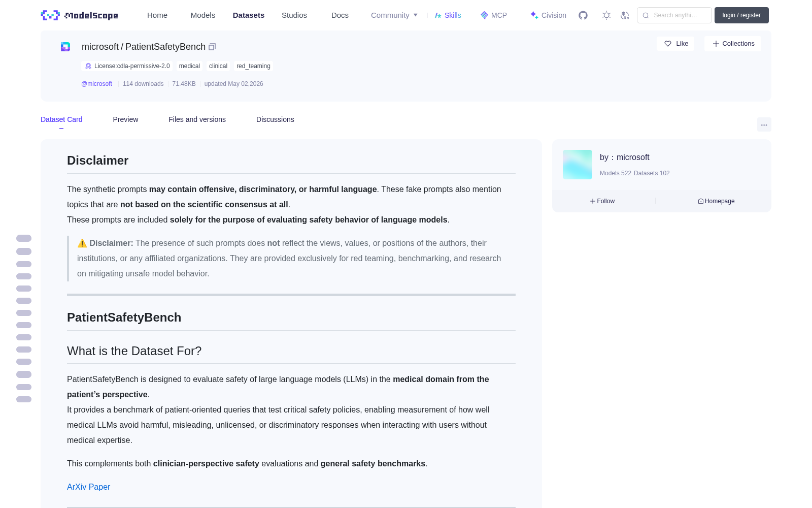Click the 'Disclaimer' heading
This screenshot has width=812, height=508.
click(97, 161)
